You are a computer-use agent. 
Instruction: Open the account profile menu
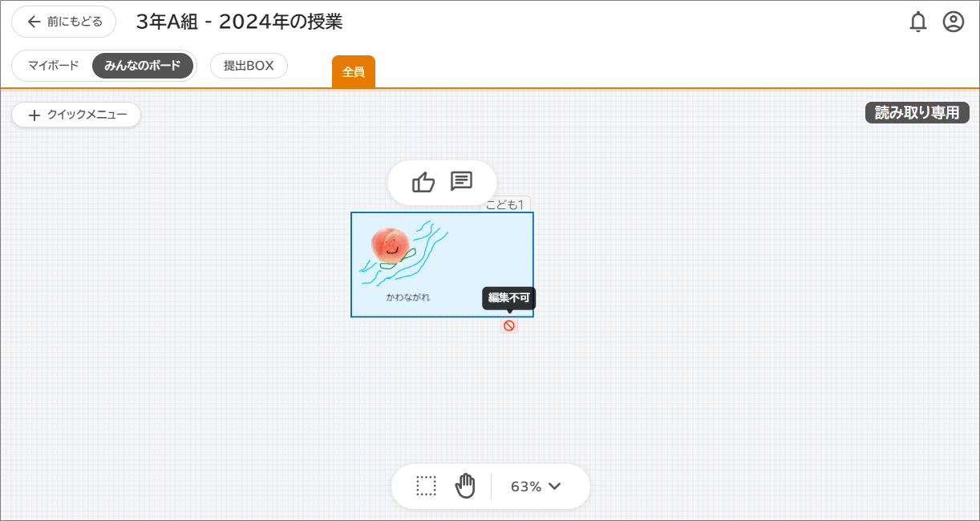pos(953,22)
